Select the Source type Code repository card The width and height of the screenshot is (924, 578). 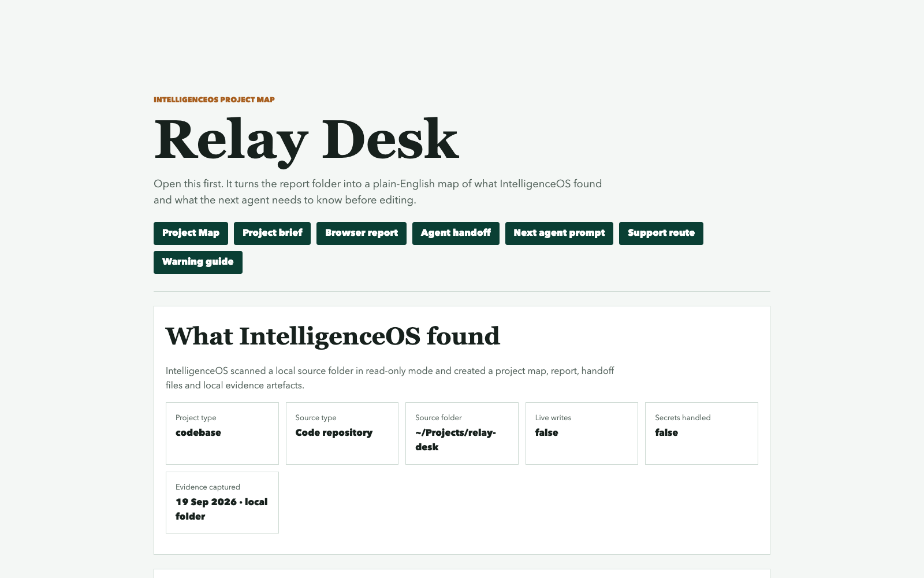click(342, 433)
